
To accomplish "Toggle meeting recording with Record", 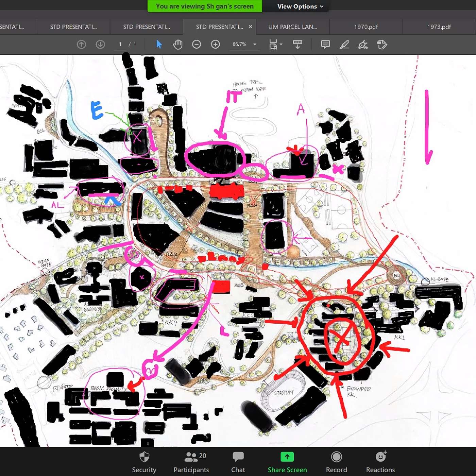I will 336,462.
